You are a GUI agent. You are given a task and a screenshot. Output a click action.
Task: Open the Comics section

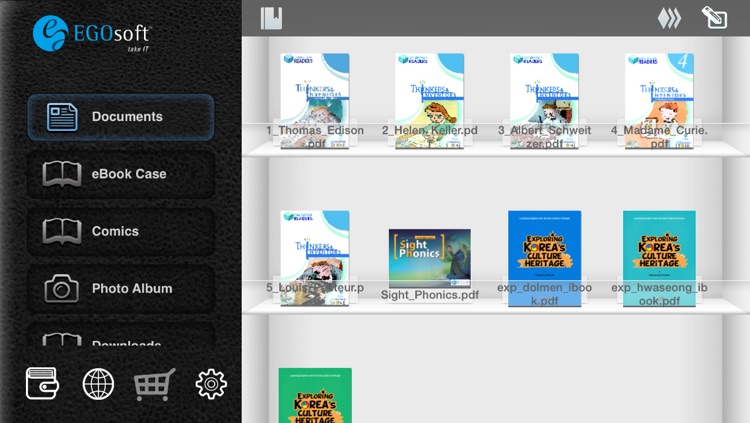coord(121,232)
